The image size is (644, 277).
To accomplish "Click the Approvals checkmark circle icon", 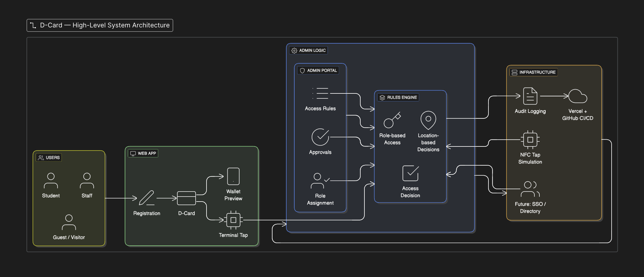I will point(320,137).
